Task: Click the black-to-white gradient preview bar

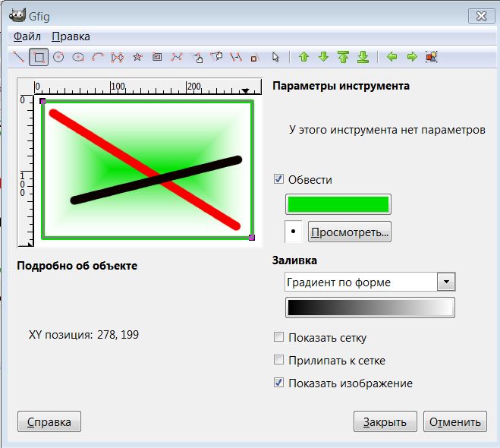Action: 369,308
